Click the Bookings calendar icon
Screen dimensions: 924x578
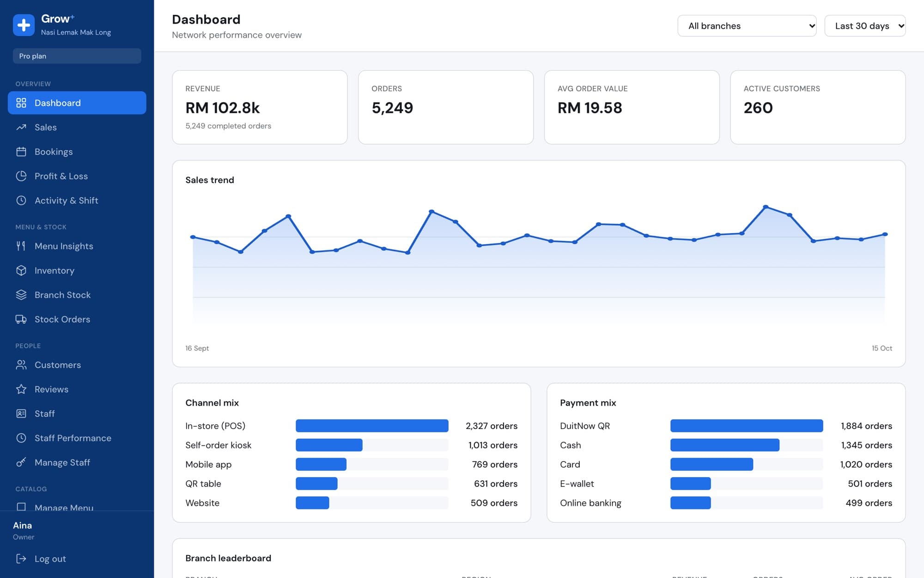21,152
